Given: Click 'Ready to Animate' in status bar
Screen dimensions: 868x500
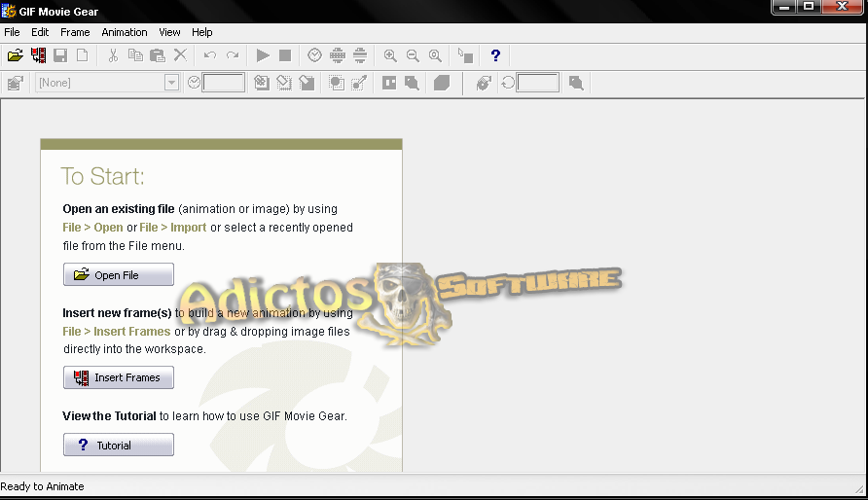Looking at the screenshot, I should 42,486.
